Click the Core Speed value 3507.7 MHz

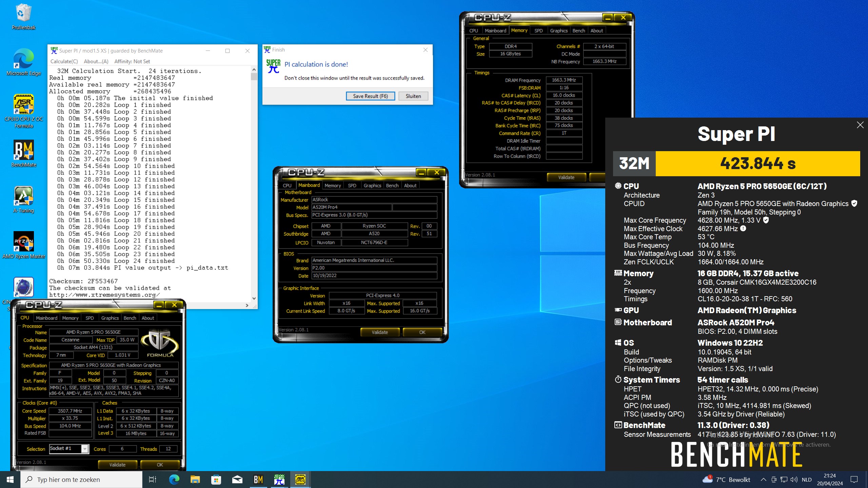tap(70, 411)
